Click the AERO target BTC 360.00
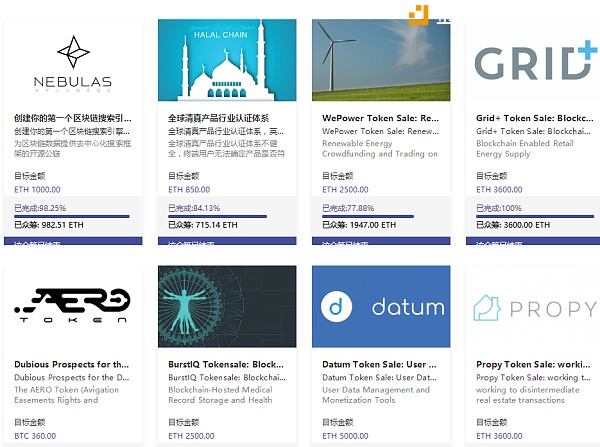This screenshot has width=600, height=447. click(x=35, y=436)
